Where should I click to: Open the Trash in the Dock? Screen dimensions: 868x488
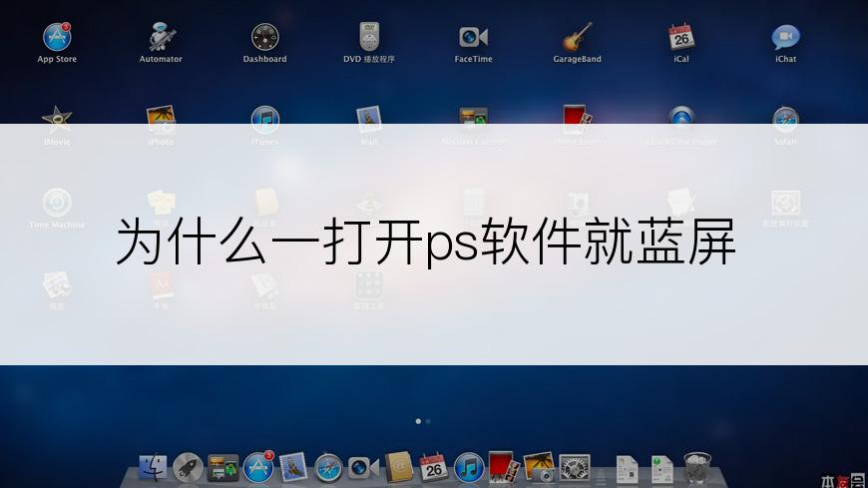697,466
